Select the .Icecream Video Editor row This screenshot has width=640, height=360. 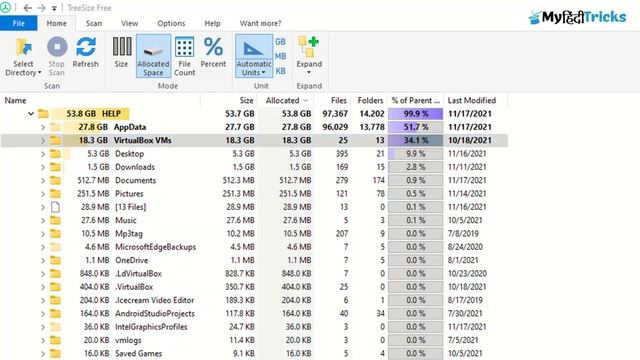[x=254, y=300]
